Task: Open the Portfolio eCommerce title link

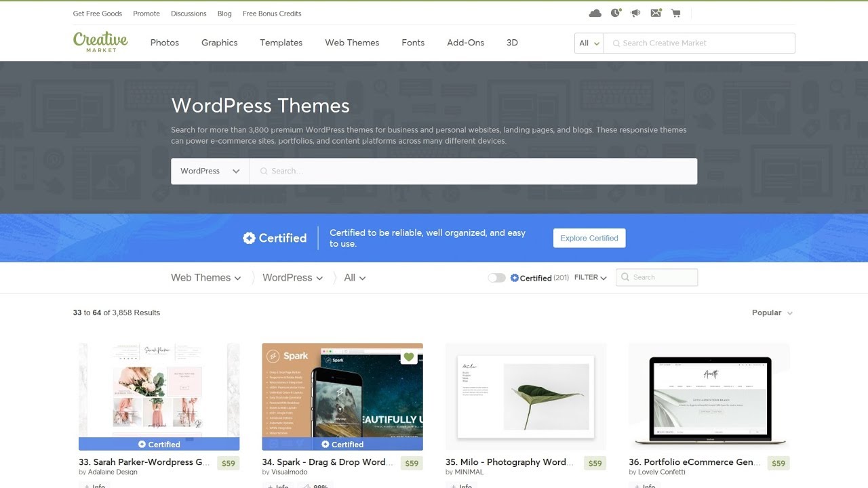Action: pyautogui.click(x=694, y=462)
